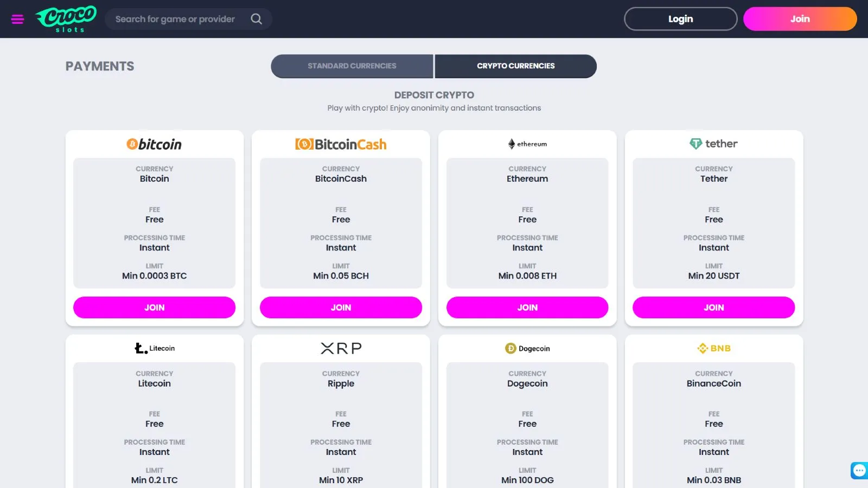Click the BitcoinCash logo
Image resolution: width=868 pixels, height=488 pixels.
(341, 144)
